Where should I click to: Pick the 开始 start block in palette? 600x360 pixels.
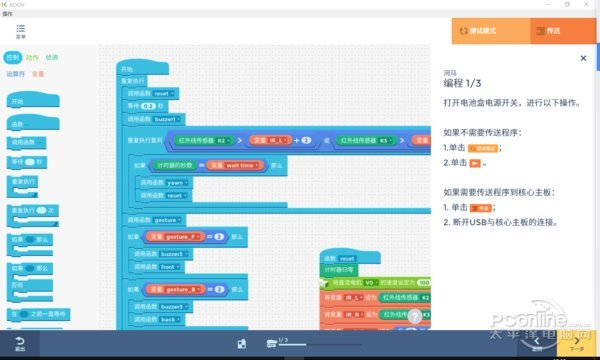click(33, 100)
